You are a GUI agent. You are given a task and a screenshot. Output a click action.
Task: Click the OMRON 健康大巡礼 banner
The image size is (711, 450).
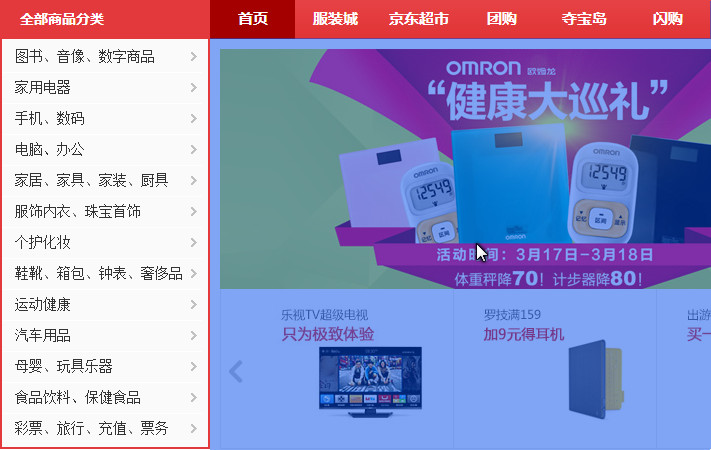pyautogui.click(x=465, y=169)
